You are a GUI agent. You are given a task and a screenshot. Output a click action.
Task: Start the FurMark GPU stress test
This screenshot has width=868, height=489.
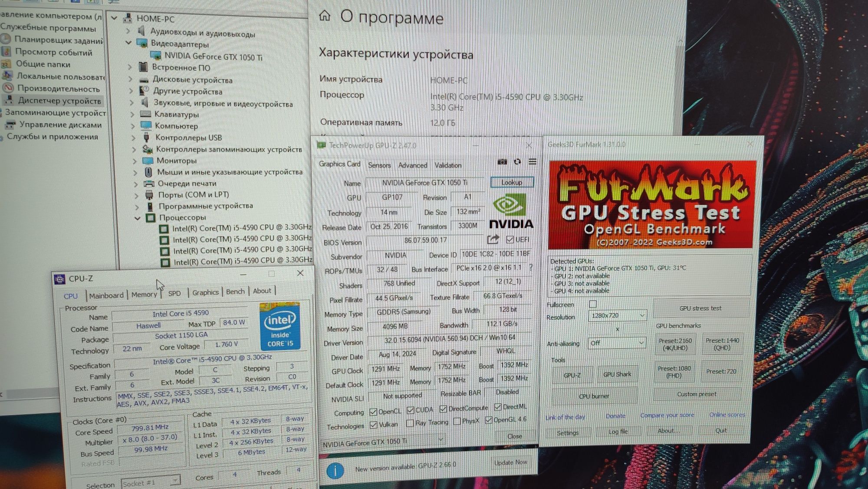(700, 308)
